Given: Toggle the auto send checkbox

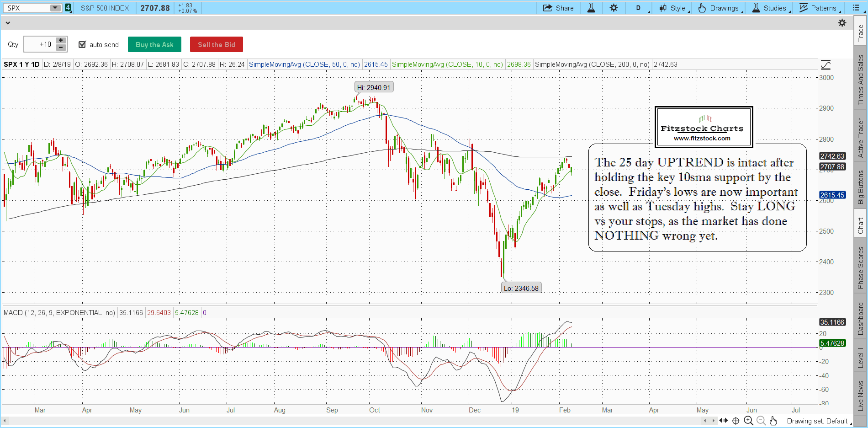Looking at the screenshot, I should (82, 44).
